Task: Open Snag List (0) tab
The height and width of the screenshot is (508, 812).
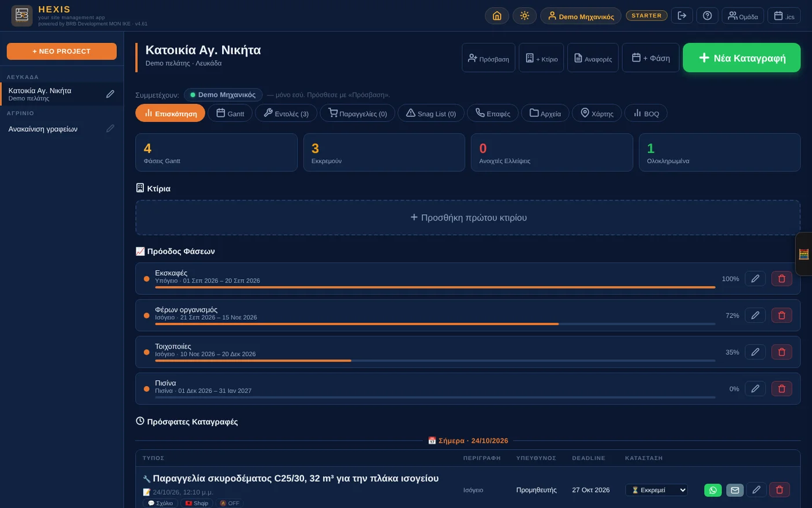Action: pos(431,113)
